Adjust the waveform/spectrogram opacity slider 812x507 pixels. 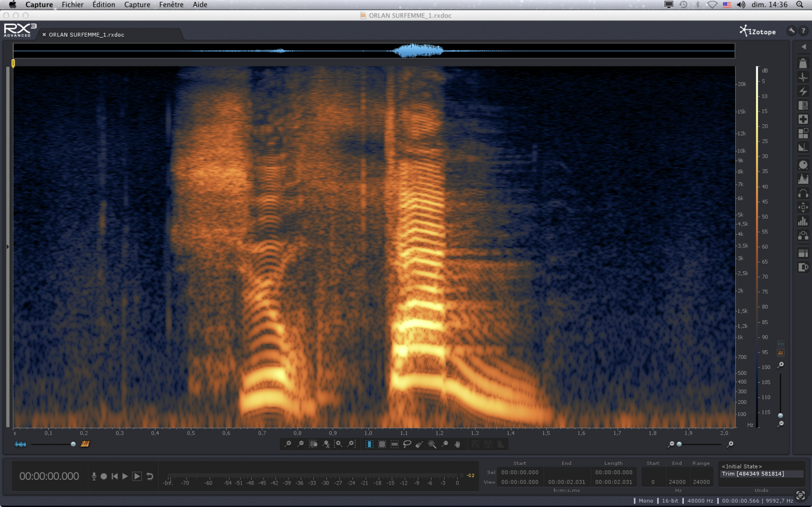pos(73,444)
